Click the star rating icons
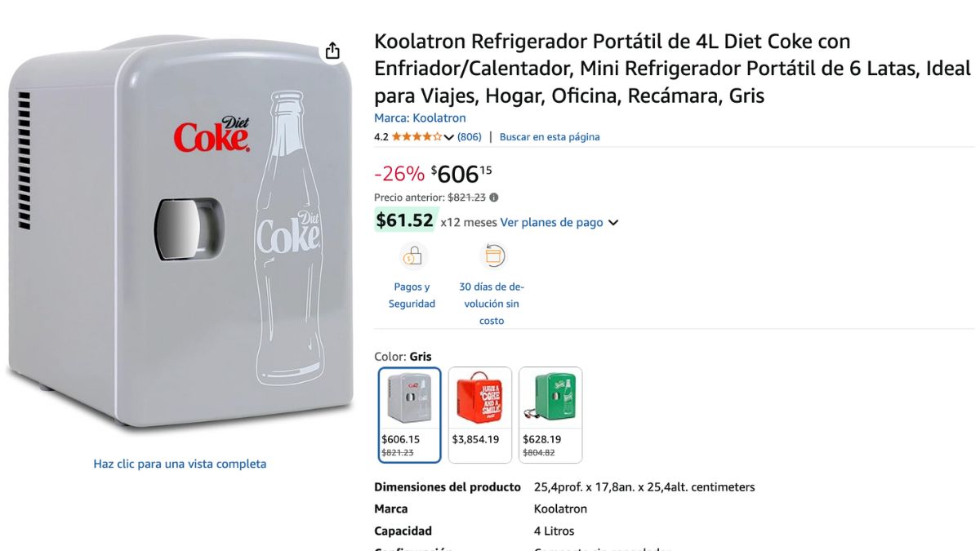Screen dimensions: 980x551 (416, 136)
